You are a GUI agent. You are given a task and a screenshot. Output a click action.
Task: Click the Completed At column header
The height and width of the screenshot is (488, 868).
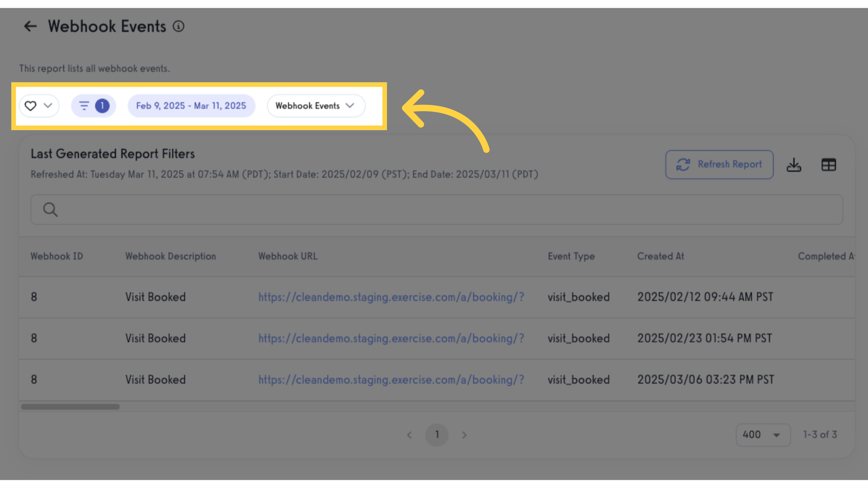pyautogui.click(x=826, y=256)
